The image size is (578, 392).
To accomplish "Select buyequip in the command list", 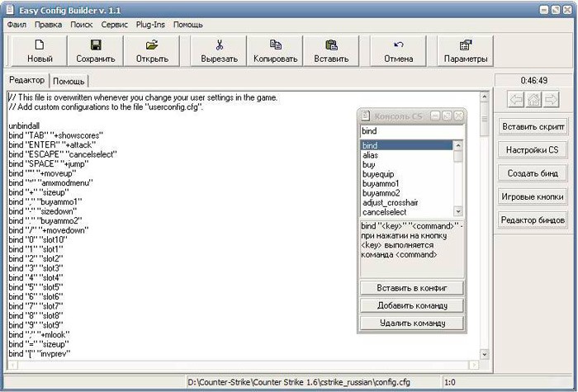I will click(x=406, y=174).
